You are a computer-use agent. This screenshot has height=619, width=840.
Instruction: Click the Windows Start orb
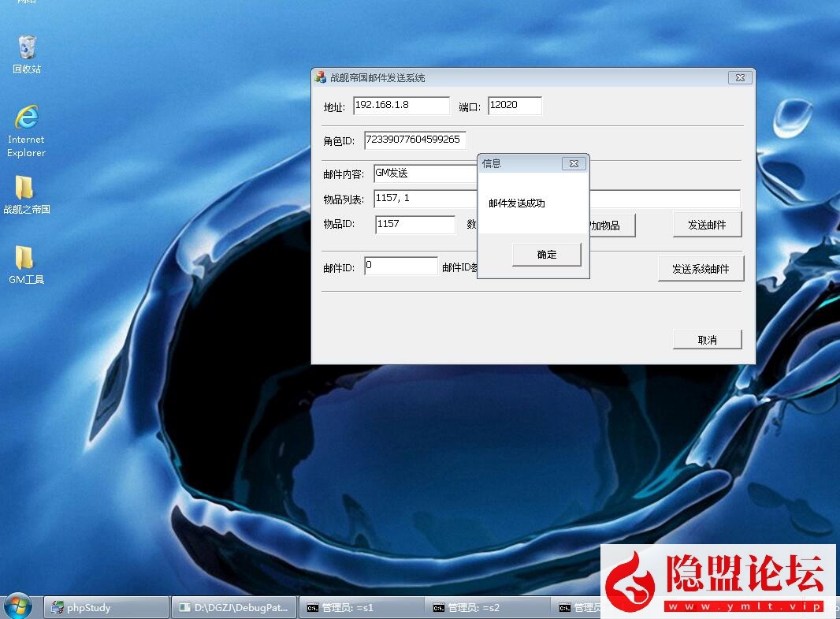17,606
